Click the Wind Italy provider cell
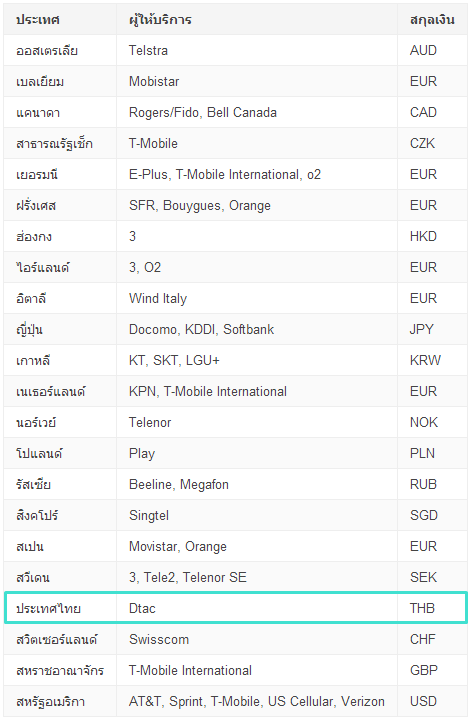 coord(257,298)
